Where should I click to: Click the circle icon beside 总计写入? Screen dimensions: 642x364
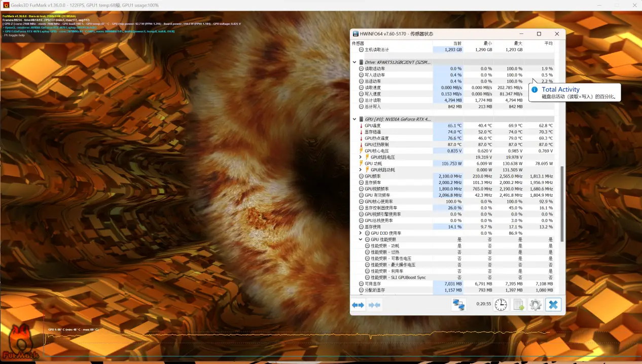coord(361,106)
